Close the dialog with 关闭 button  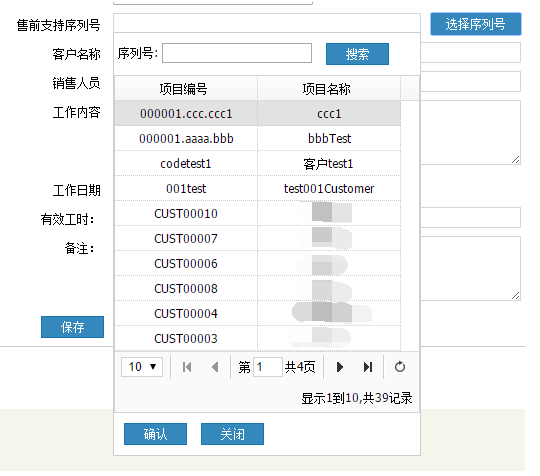point(232,434)
